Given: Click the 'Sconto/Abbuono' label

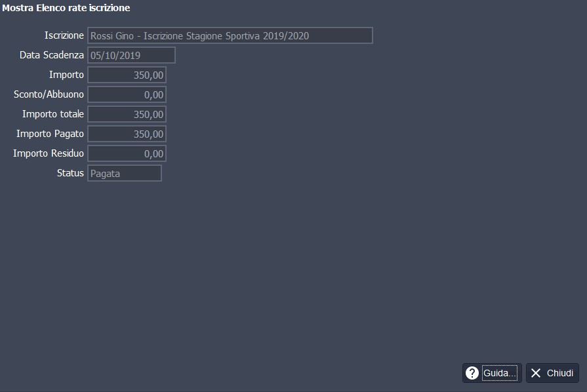Looking at the screenshot, I should (x=49, y=94).
